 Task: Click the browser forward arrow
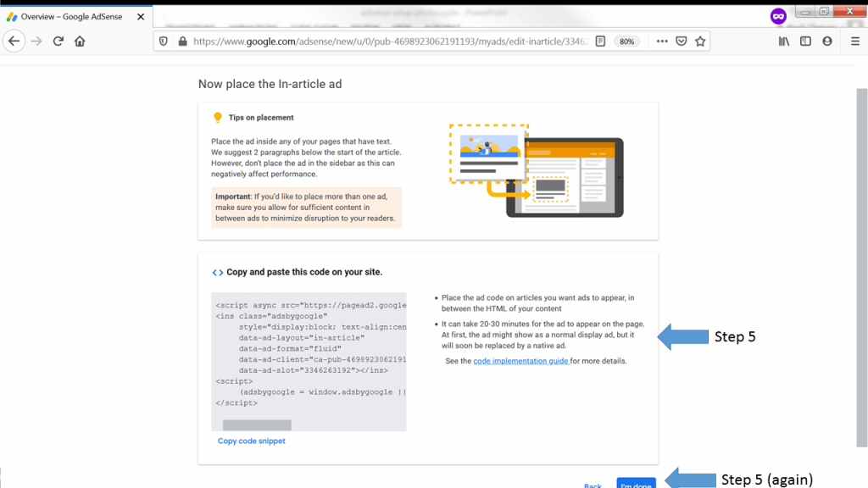click(x=36, y=41)
